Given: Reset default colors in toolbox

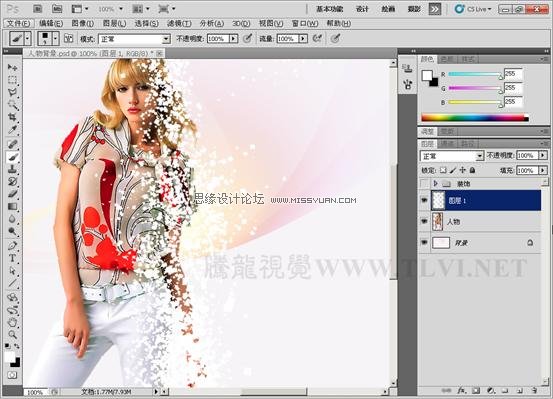Looking at the screenshot, I should pyautogui.click(x=7, y=346).
